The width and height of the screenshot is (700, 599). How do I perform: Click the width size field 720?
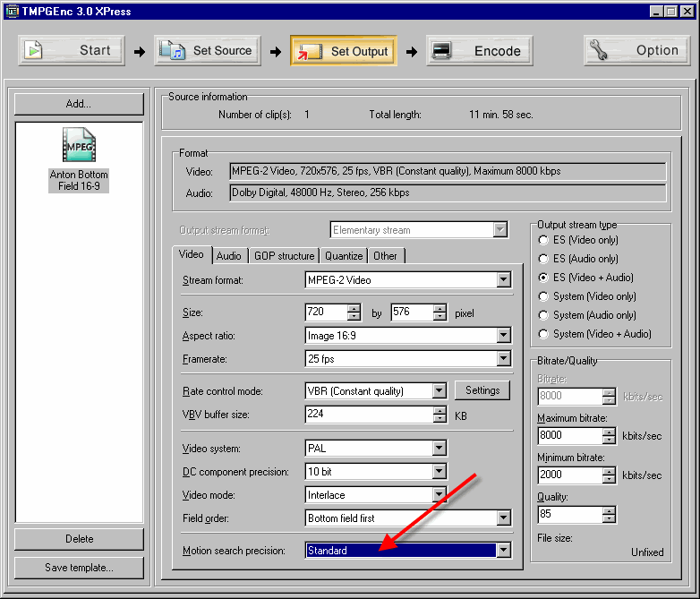point(327,312)
